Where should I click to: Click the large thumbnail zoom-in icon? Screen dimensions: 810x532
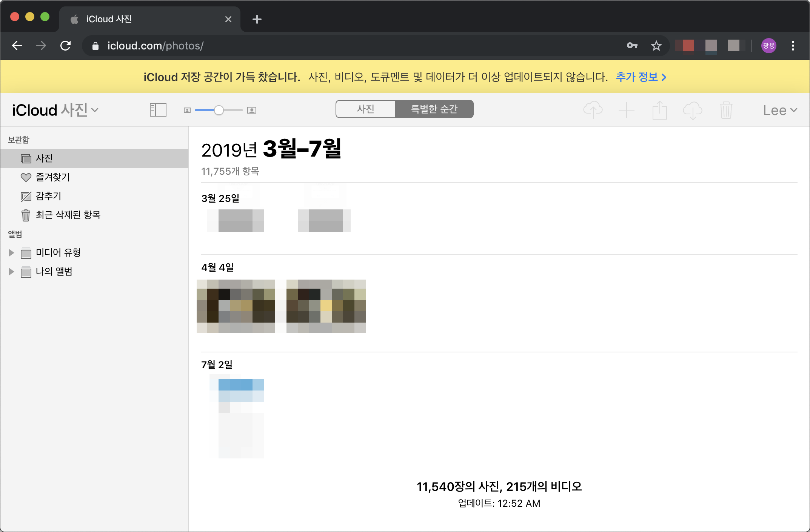[252, 110]
